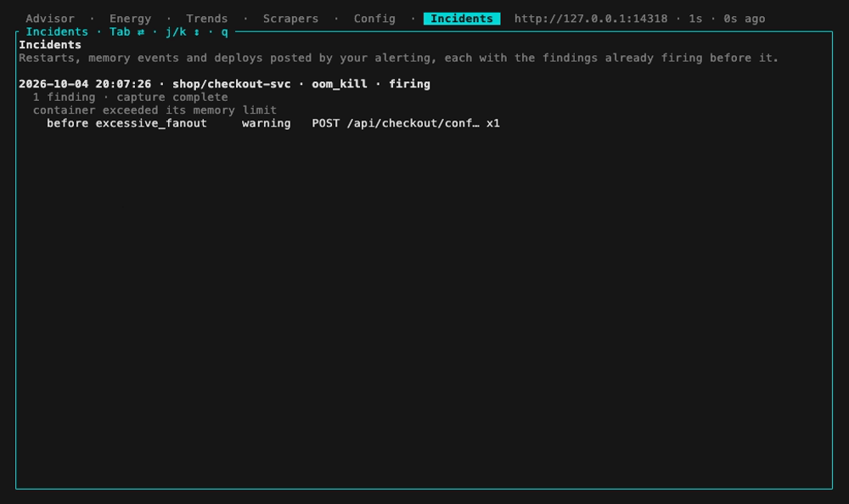
Task: Open the Config tab
Action: click(x=374, y=19)
